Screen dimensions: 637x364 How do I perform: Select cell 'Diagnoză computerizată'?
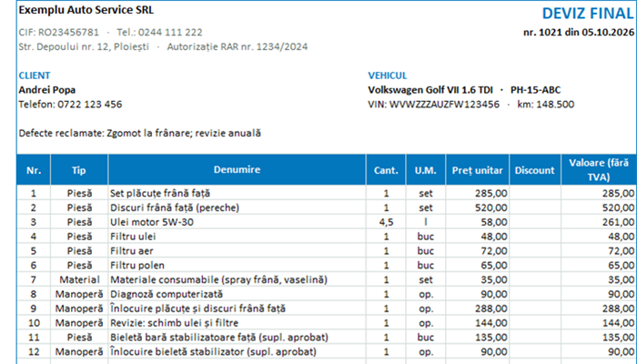[x=237, y=294]
